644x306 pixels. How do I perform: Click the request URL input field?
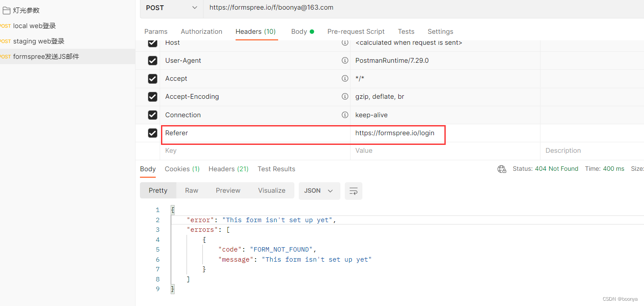tap(423, 7)
